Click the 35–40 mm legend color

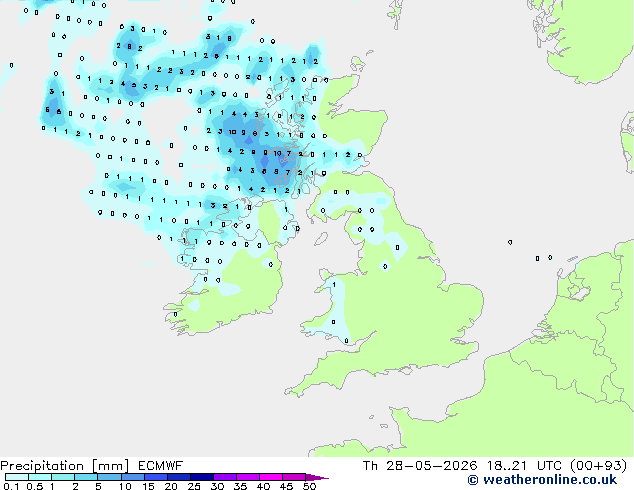[247, 477]
